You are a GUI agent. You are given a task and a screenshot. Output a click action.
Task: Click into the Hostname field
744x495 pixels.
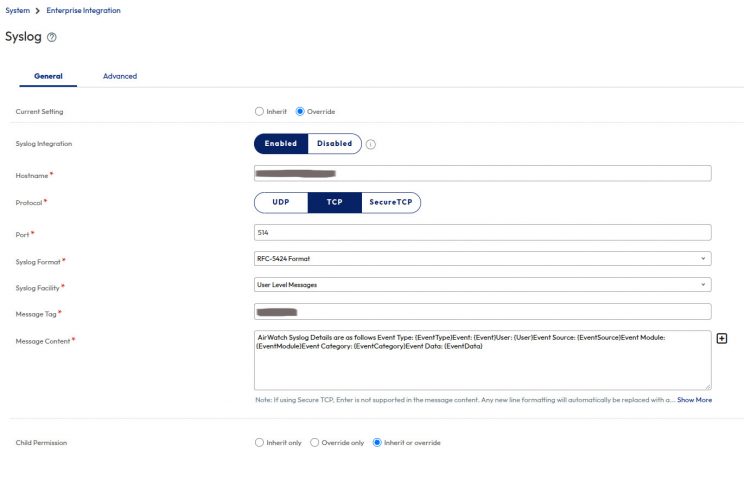[483, 173]
